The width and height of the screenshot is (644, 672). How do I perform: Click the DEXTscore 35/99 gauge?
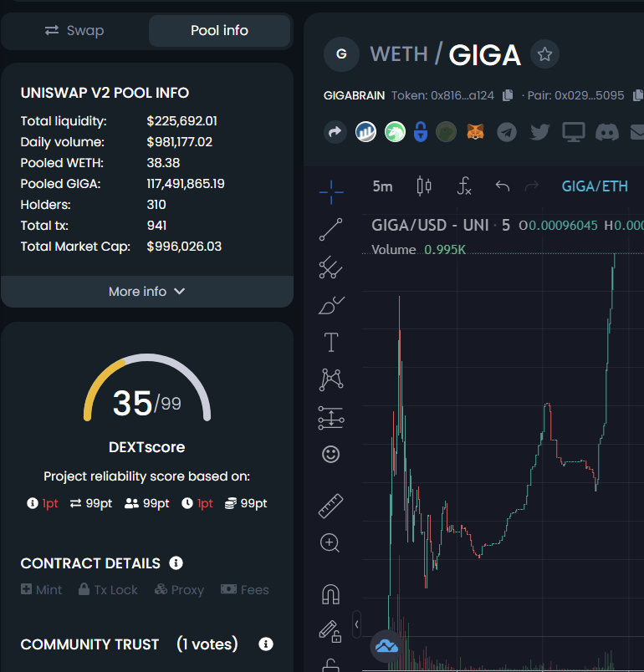click(147, 388)
